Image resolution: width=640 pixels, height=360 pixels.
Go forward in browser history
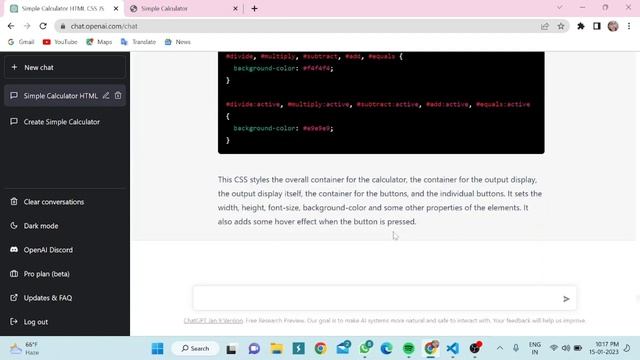point(27,26)
